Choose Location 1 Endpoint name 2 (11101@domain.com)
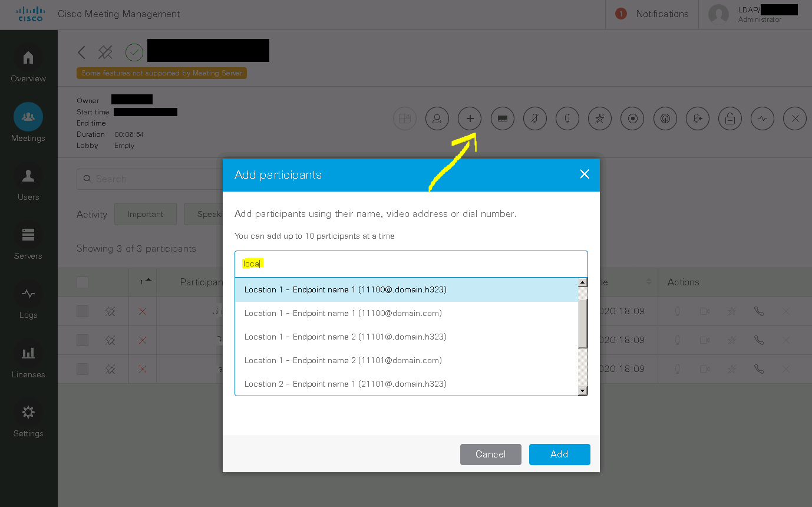This screenshot has height=507, width=812. click(x=407, y=360)
